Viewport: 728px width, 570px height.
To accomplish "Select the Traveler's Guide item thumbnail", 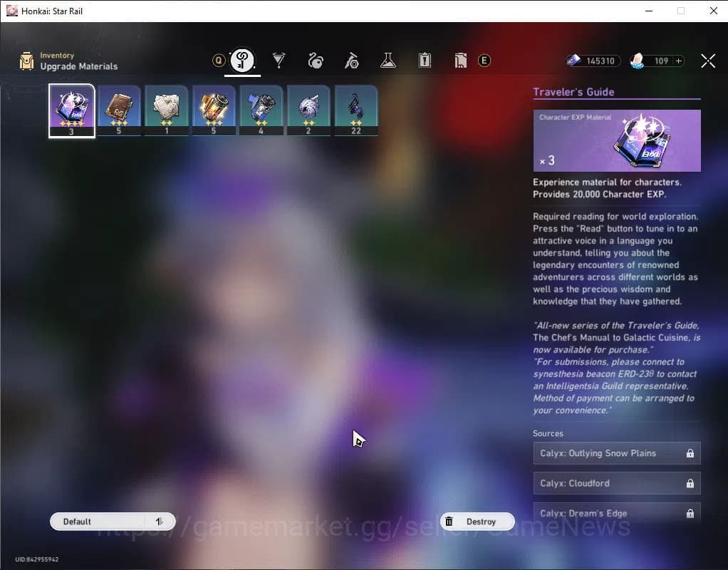I will [71, 109].
